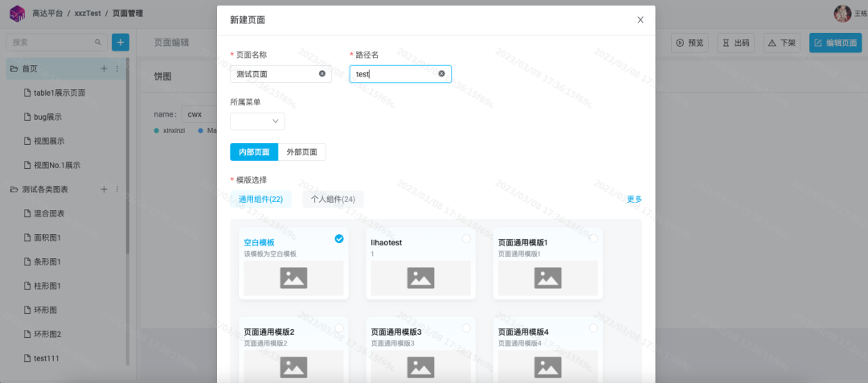
Task: Click the blue plus add button
Action: [121, 42]
